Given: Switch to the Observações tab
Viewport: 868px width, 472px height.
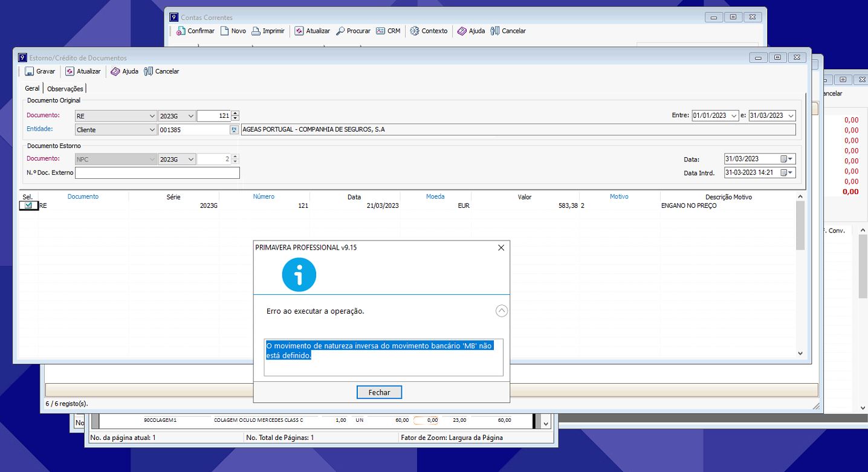Looking at the screenshot, I should 65,89.
